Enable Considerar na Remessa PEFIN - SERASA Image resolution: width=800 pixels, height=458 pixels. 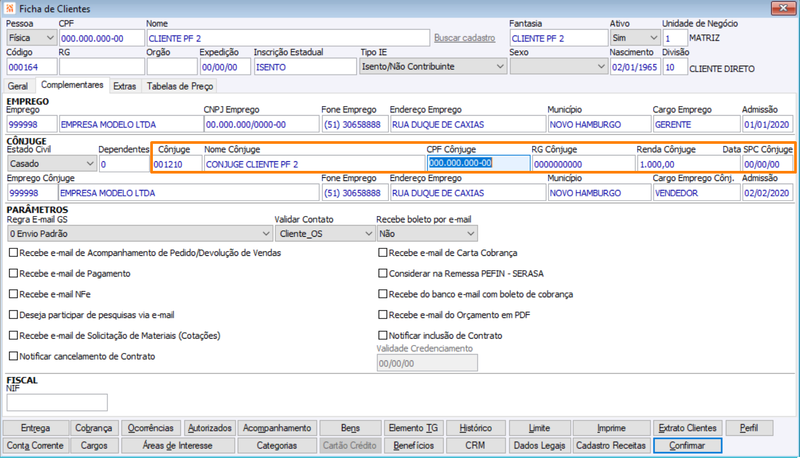coord(383,273)
